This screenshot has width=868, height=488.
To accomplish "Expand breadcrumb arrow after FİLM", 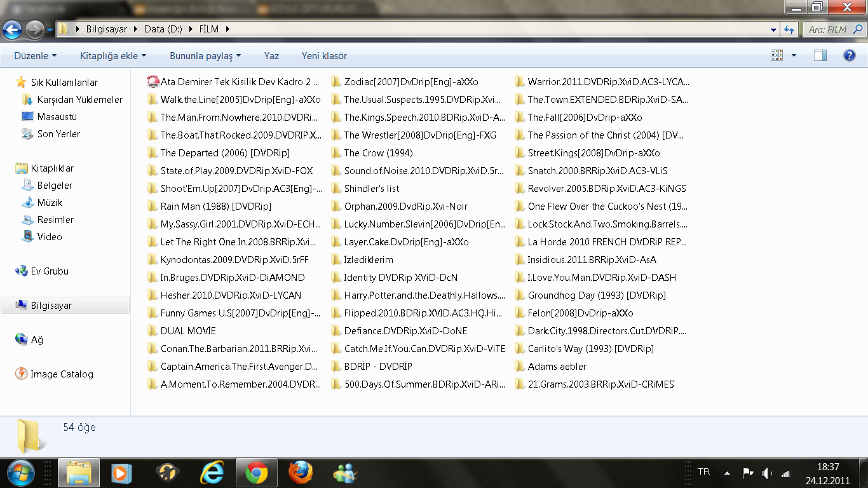I will tap(227, 29).
